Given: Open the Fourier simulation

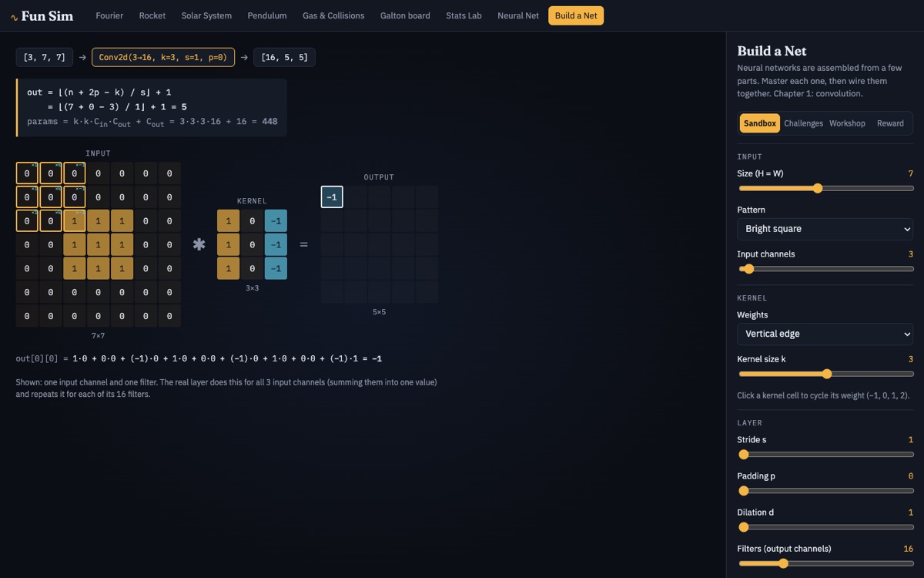Looking at the screenshot, I should 109,15.
